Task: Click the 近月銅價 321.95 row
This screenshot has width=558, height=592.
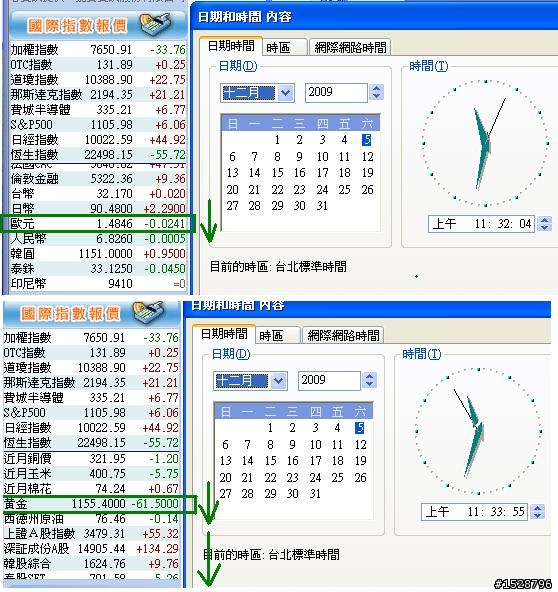Action: tap(91, 459)
